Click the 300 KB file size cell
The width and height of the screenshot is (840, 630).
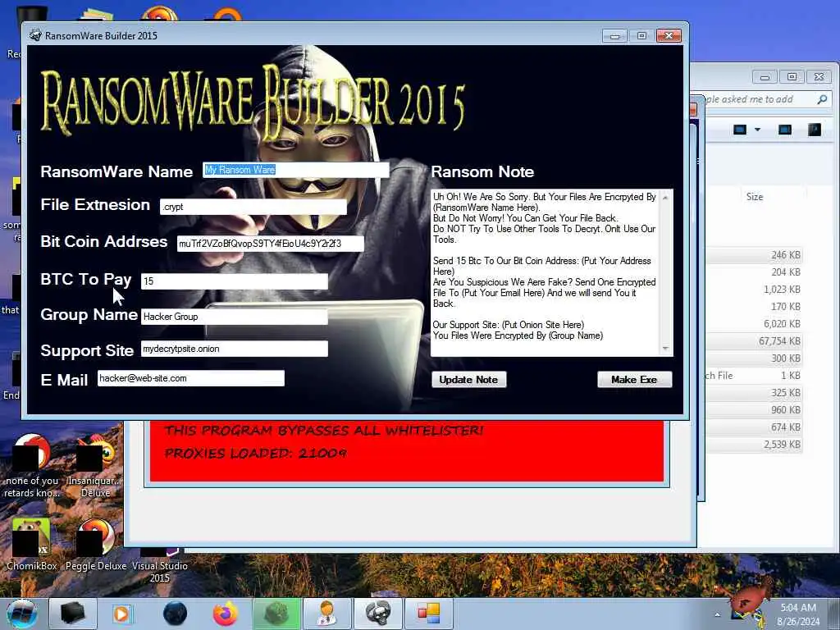click(x=786, y=358)
